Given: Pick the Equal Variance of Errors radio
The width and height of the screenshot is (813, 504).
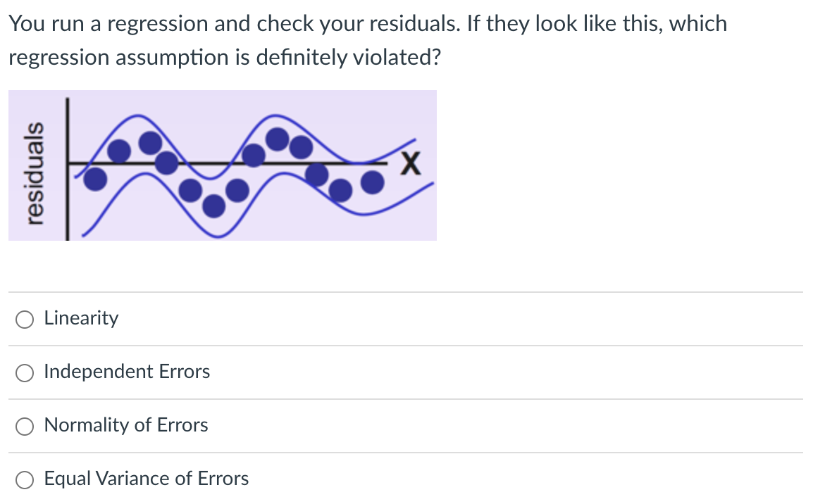Looking at the screenshot, I should (25, 479).
